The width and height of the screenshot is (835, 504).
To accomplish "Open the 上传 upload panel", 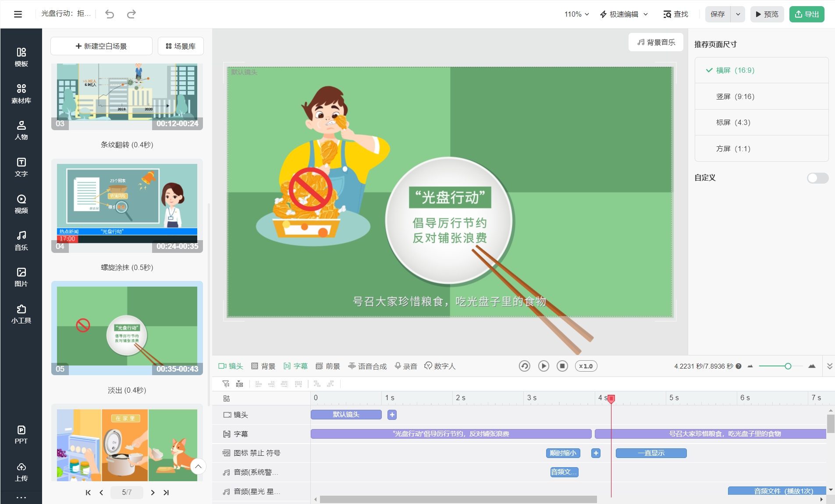I will pos(21,472).
